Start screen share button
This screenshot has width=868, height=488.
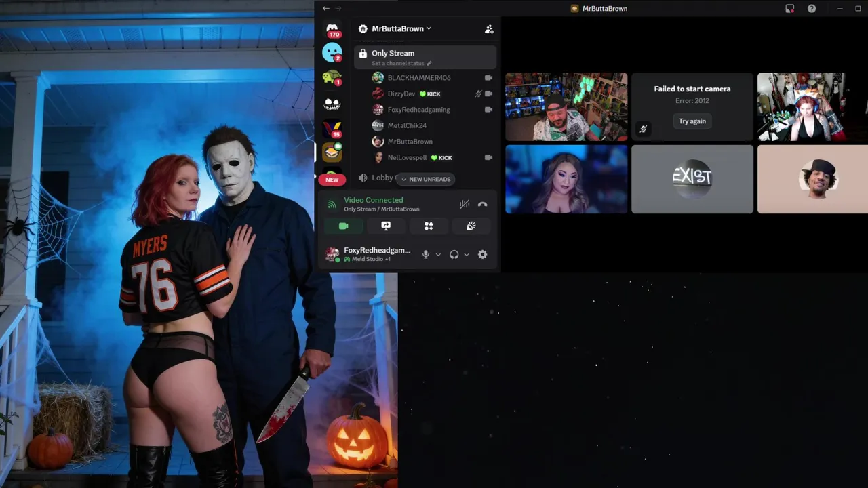click(386, 226)
